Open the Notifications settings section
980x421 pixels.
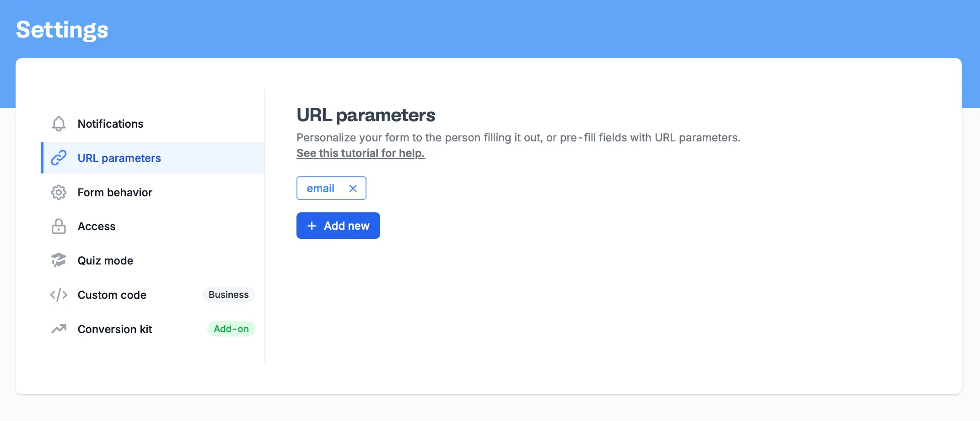(x=110, y=124)
